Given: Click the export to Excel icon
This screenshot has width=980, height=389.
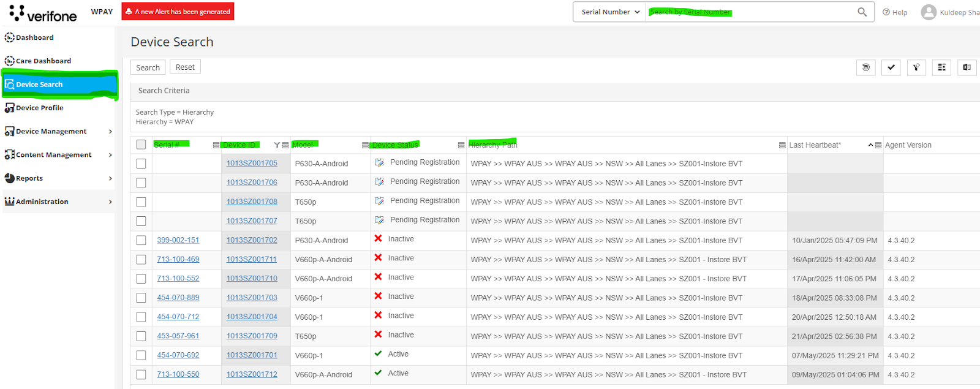Looking at the screenshot, I should pyautogui.click(x=967, y=67).
